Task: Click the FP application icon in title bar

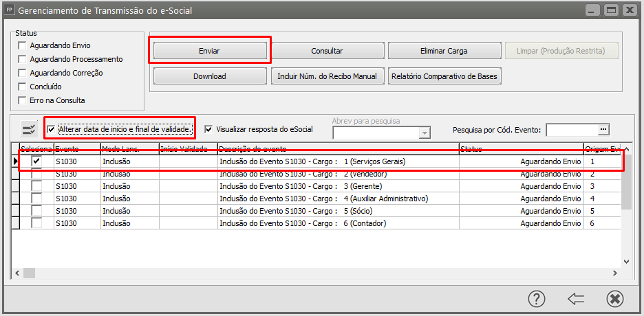Action: pyautogui.click(x=10, y=10)
